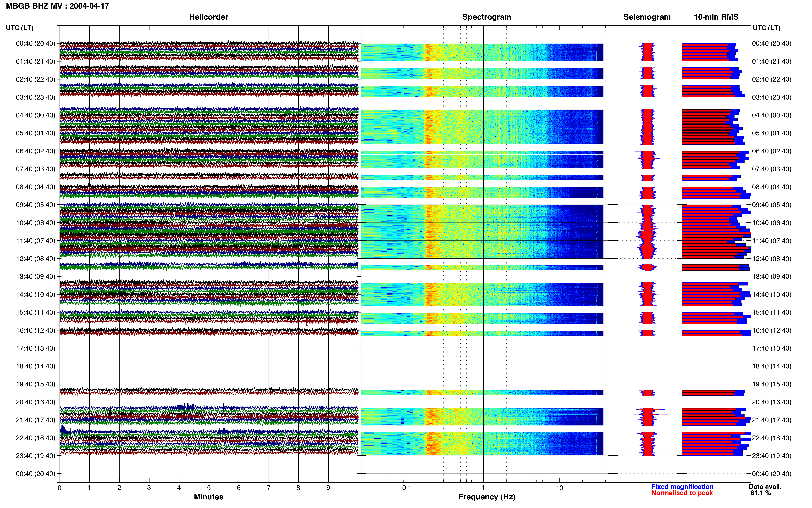Select the Fixed magnification legend entry
Image resolution: width=812 pixels, height=508 pixels.
click(x=682, y=486)
